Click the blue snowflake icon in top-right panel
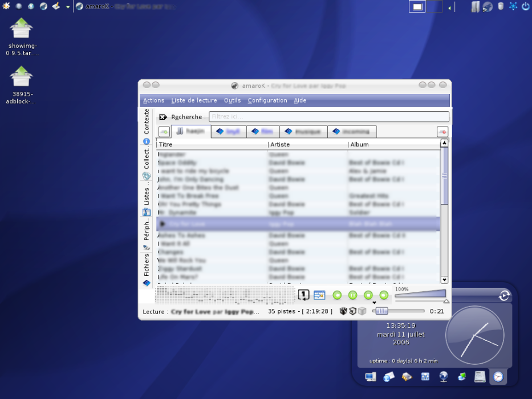Viewport: 532px width, 399px height. (x=513, y=6)
